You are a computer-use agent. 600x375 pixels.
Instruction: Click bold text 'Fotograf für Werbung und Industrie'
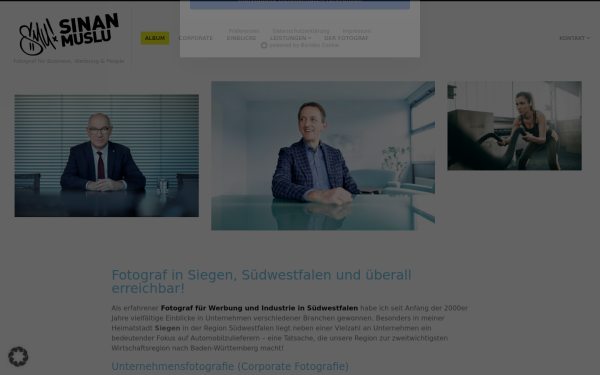pos(228,308)
